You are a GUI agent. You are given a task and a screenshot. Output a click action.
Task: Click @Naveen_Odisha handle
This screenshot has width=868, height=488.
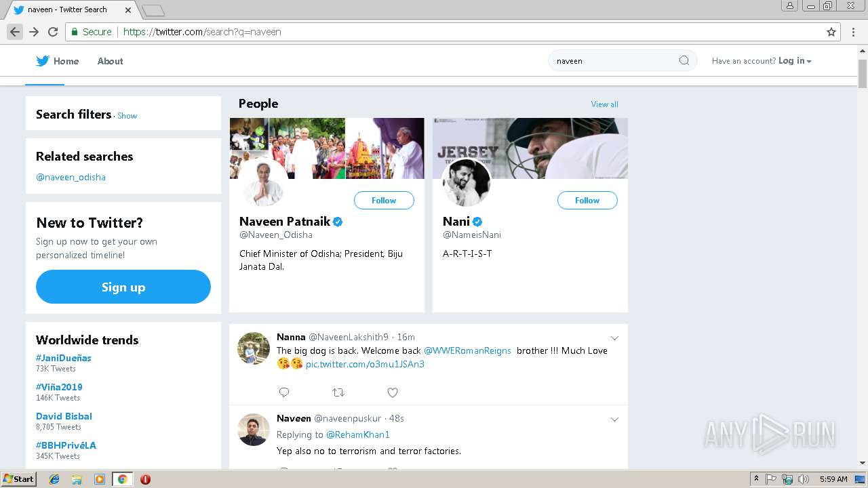tap(276, 235)
